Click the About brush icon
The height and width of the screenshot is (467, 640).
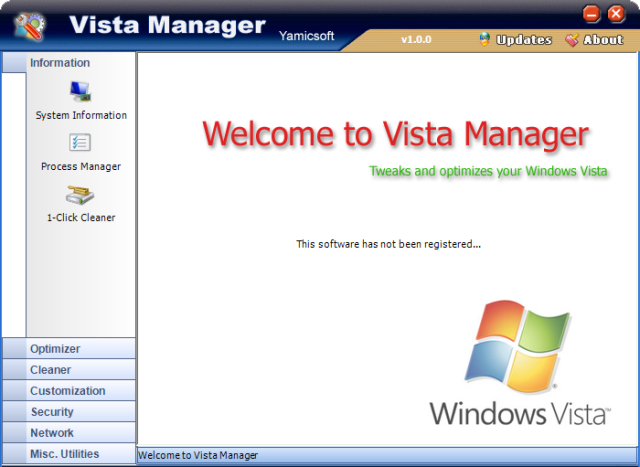572,40
